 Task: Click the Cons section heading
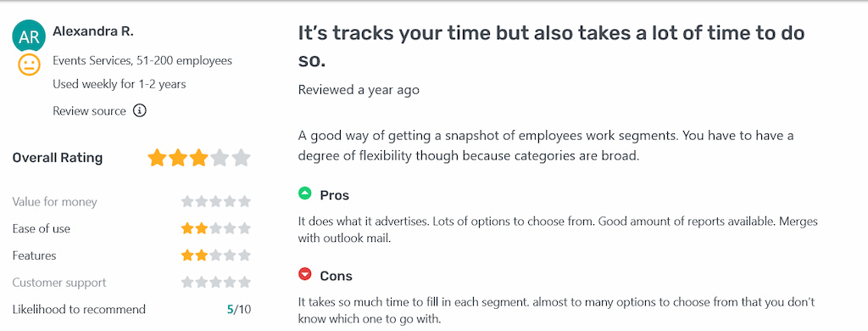pos(336,276)
